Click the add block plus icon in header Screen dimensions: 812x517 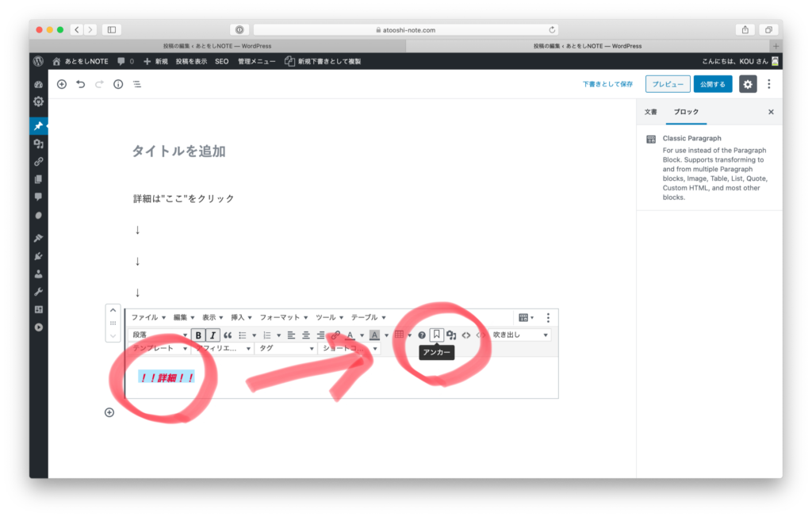62,84
